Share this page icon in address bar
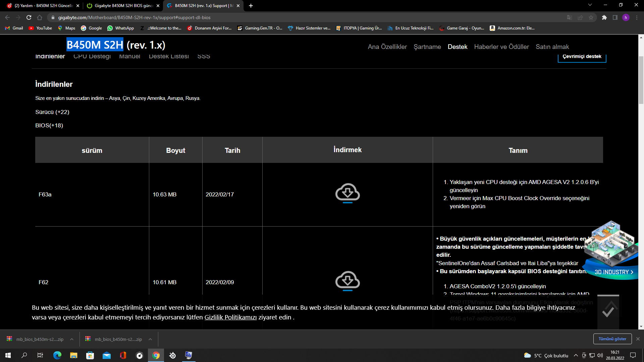 pos(580,17)
